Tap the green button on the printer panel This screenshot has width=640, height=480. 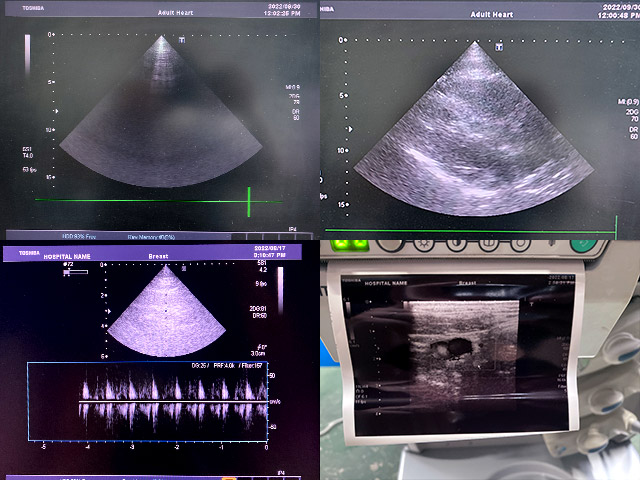[x=583, y=246]
